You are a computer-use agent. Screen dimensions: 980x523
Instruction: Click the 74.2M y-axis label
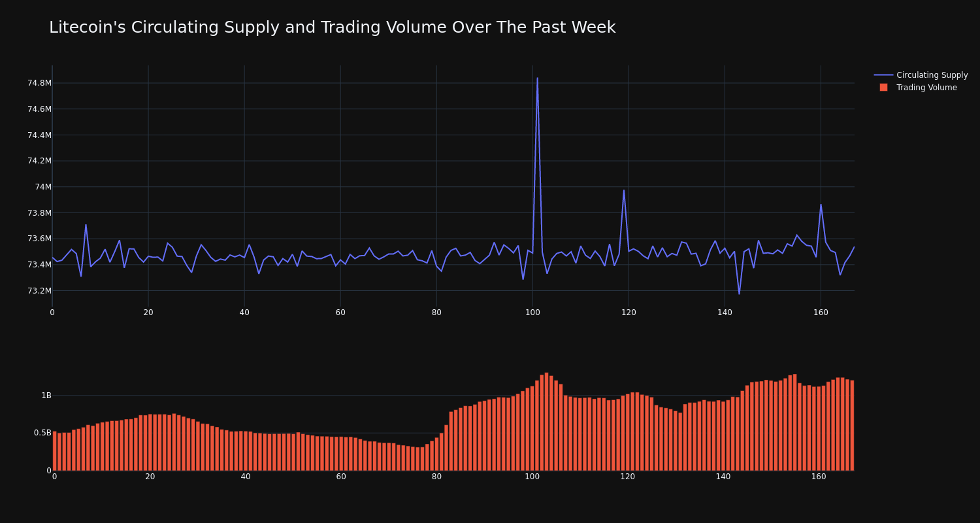(39, 161)
